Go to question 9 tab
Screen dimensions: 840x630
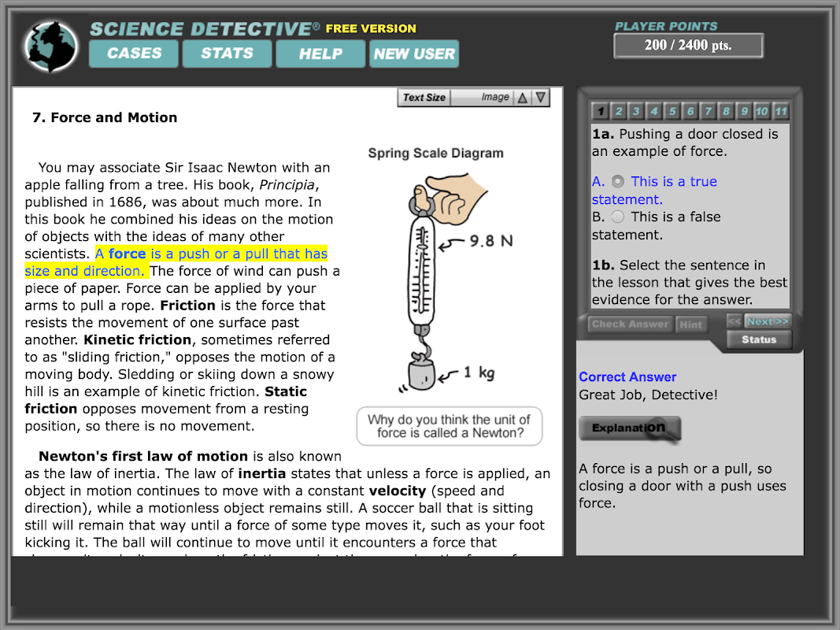tap(744, 111)
